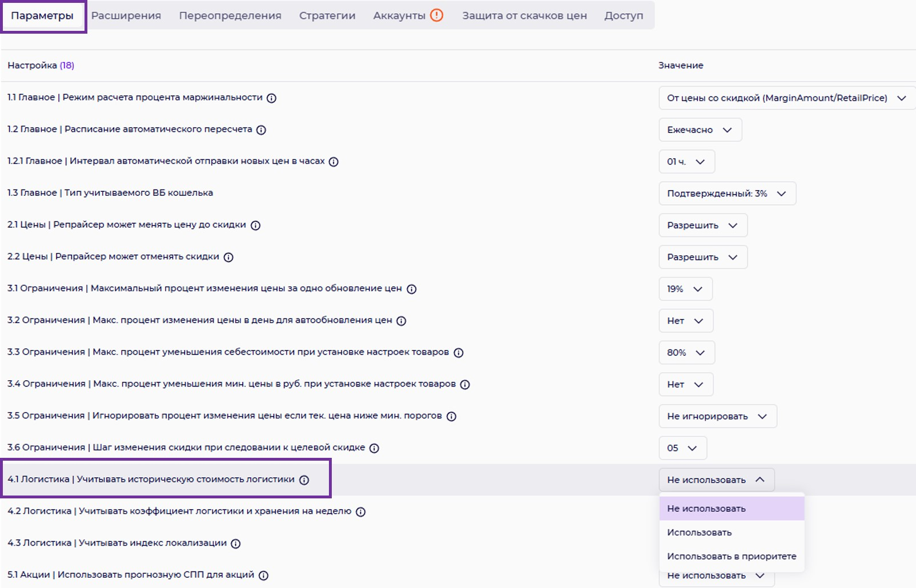916x588 pixels.
Task: Open info tooltip for 4.1 historical logistics cost
Action: coord(304,480)
